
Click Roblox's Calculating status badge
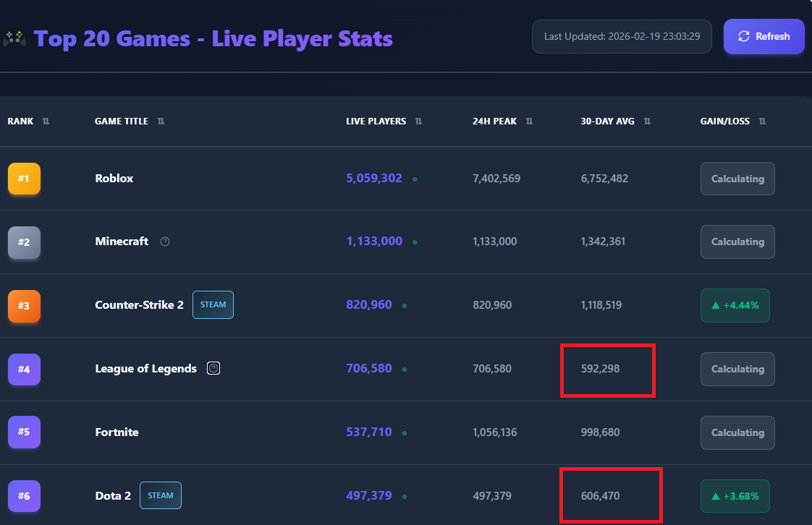coord(737,179)
